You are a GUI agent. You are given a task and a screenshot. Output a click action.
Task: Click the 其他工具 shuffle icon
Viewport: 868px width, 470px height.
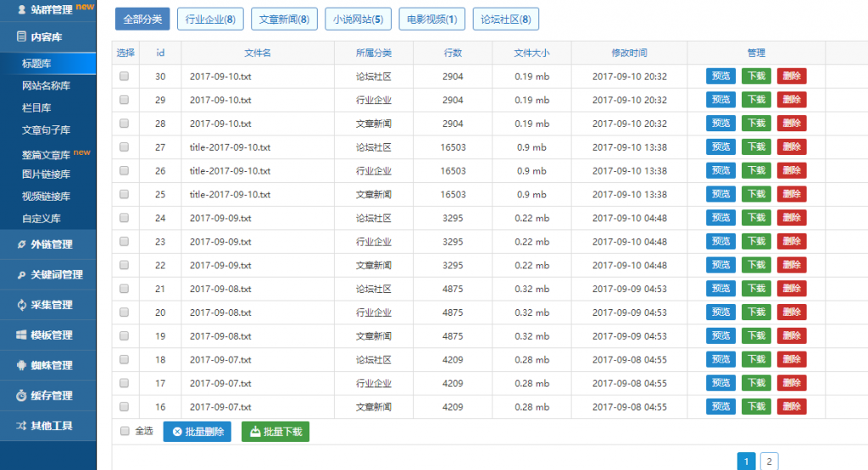pos(22,425)
